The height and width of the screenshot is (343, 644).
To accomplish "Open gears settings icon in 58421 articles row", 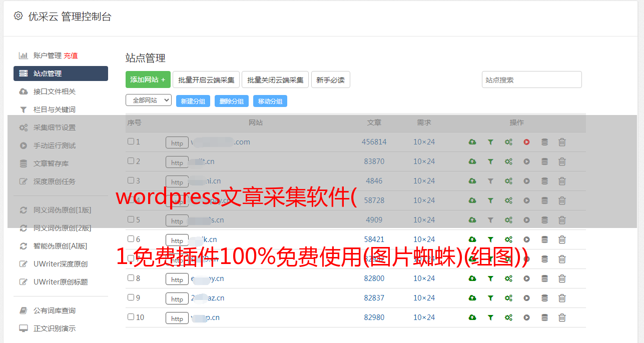I will click(508, 239).
